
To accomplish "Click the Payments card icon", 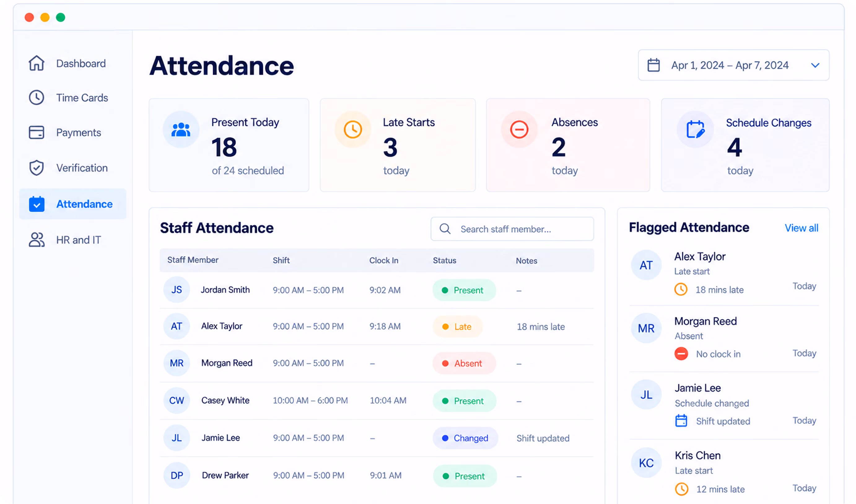I will coord(36,133).
